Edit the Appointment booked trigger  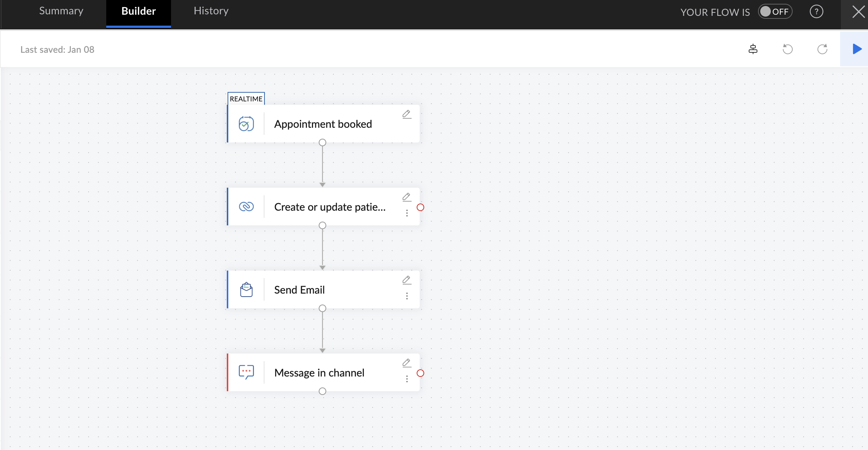click(x=406, y=114)
